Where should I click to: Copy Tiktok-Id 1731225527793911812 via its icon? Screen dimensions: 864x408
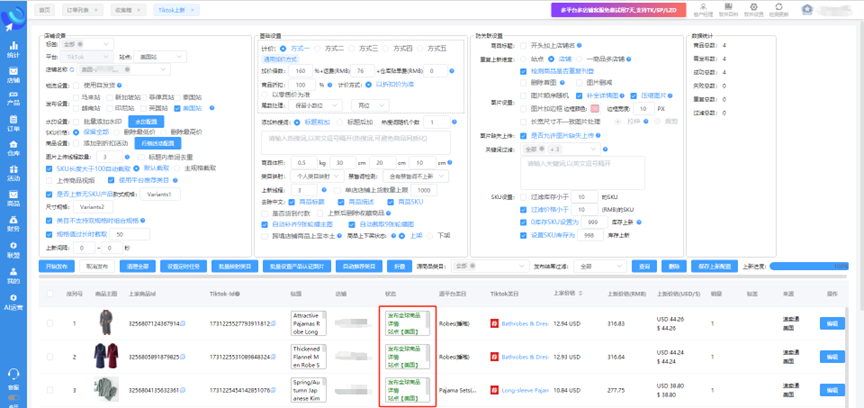pyautogui.click(x=273, y=323)
